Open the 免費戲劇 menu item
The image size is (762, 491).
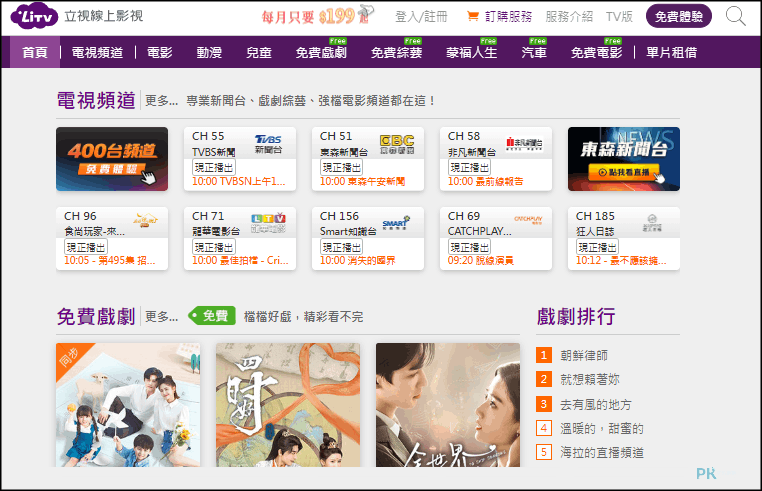click(321, 52)
